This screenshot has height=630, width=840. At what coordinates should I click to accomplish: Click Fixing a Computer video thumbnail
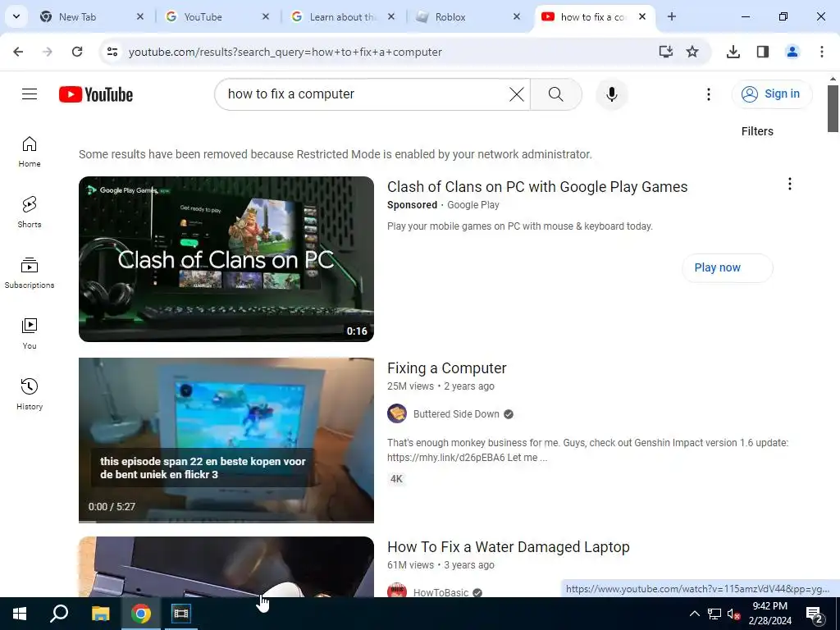[x=226, y=440]
